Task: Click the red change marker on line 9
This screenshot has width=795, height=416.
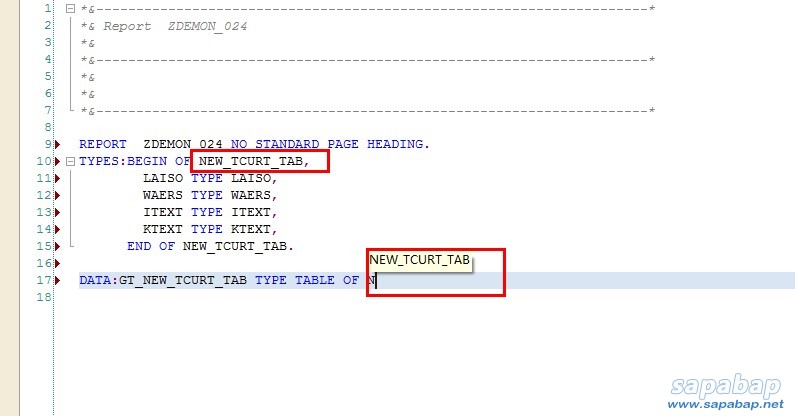Action: tap(56, 144)
